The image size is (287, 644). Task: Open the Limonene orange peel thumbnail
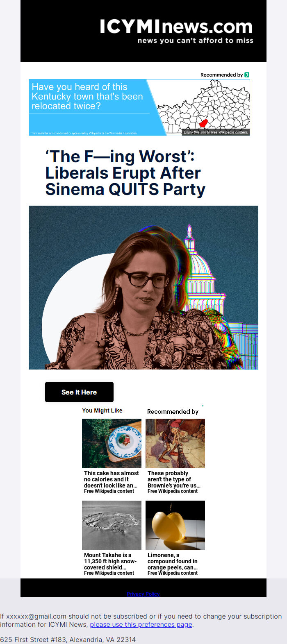(x=175, y=525)
